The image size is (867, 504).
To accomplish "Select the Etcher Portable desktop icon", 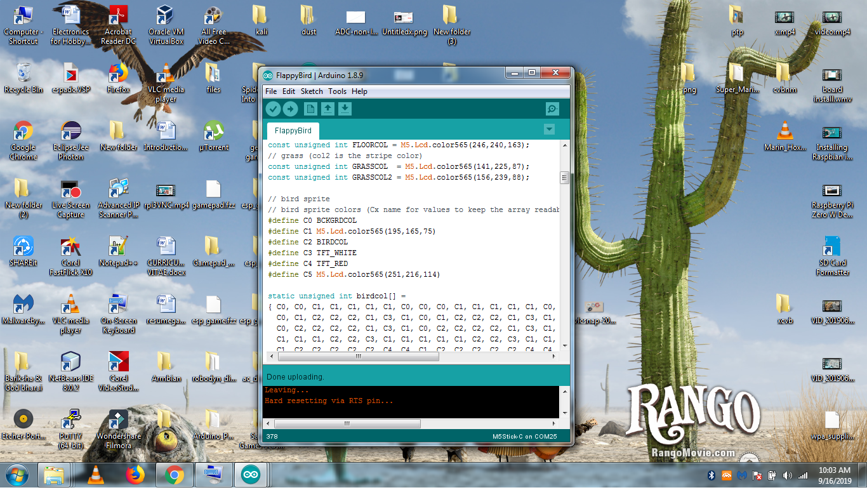I will pos(23,425).
